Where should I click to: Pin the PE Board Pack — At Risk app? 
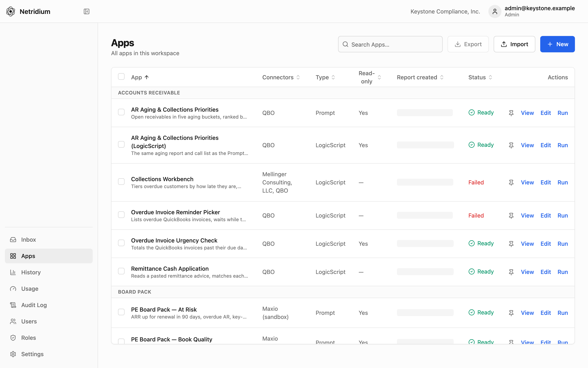point(511,313)
